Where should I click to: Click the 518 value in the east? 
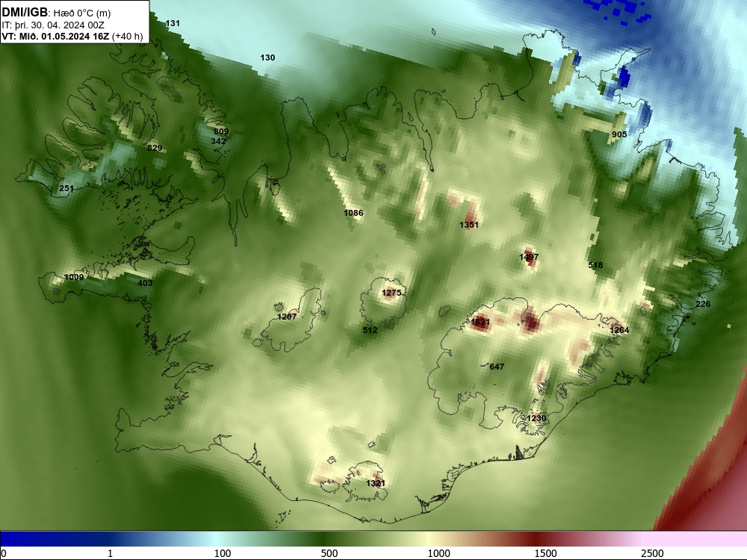coord(595,265)
